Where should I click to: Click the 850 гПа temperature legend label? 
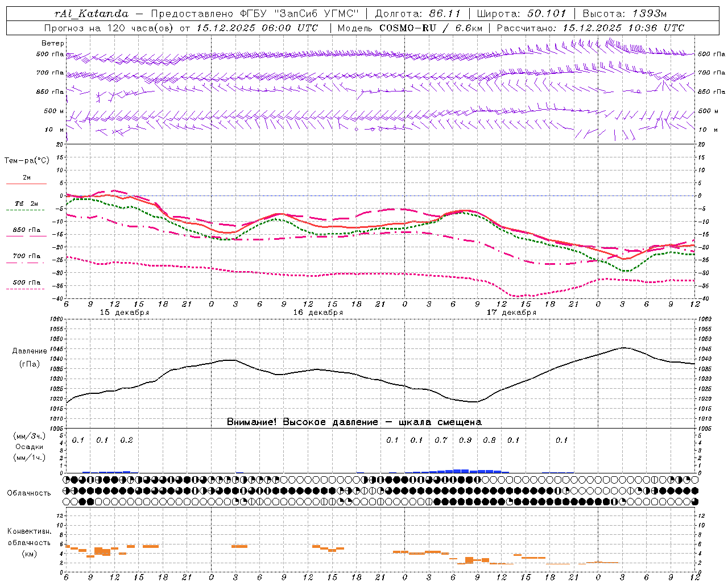pos(27,230)
